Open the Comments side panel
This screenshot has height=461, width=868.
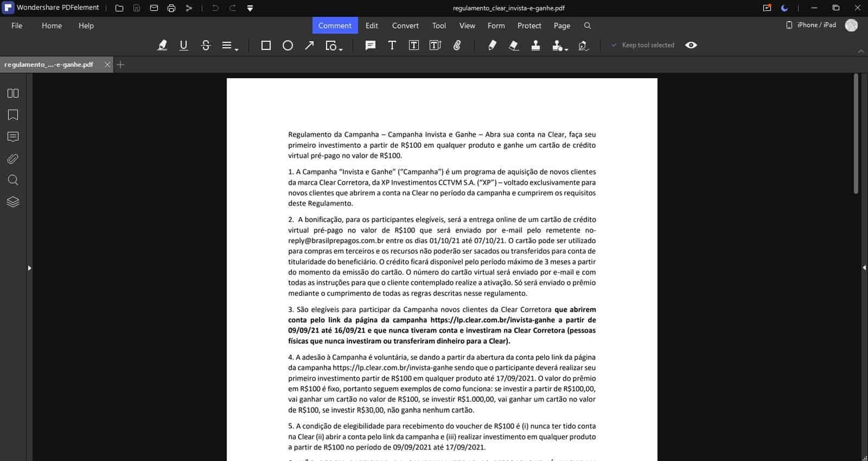click(x=13, y=137)
